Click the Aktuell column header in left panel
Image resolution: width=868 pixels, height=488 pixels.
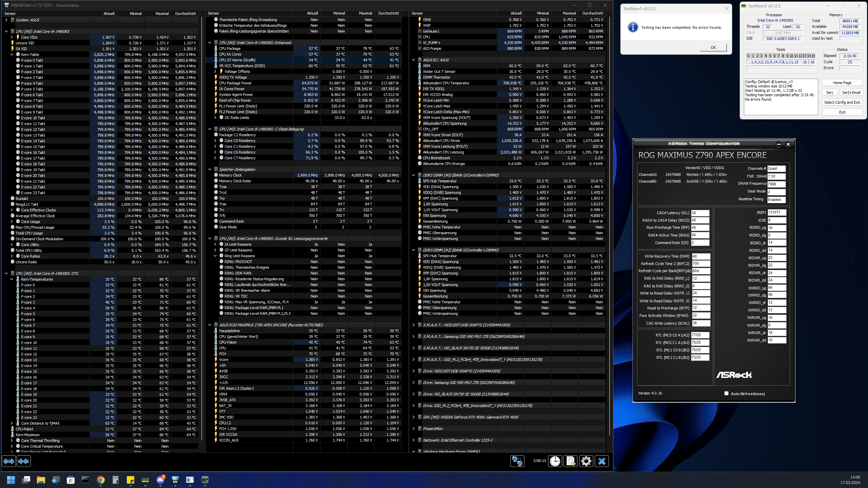coord(104,14)
